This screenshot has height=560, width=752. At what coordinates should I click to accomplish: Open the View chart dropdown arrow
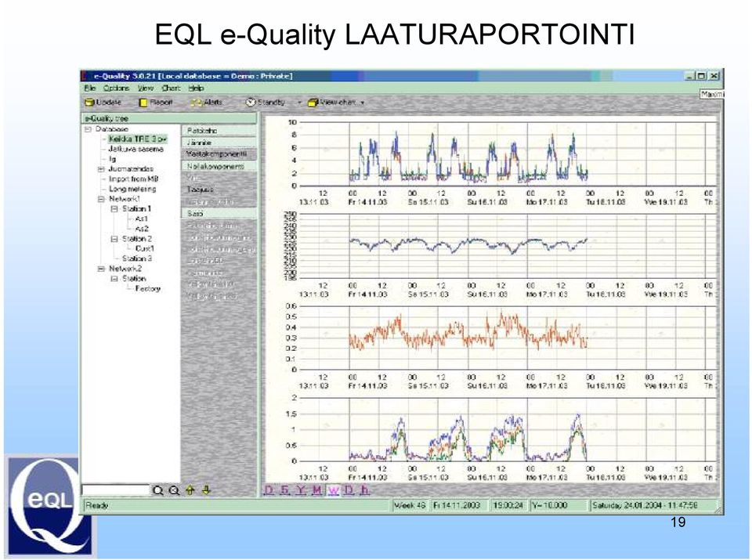tap(363, 103)
